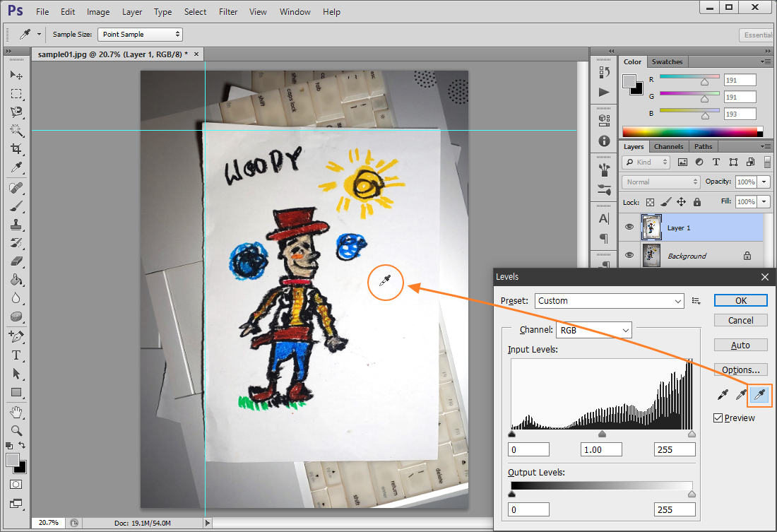
Task: Select the Rectangle shape tool
Action: (16, 392)
